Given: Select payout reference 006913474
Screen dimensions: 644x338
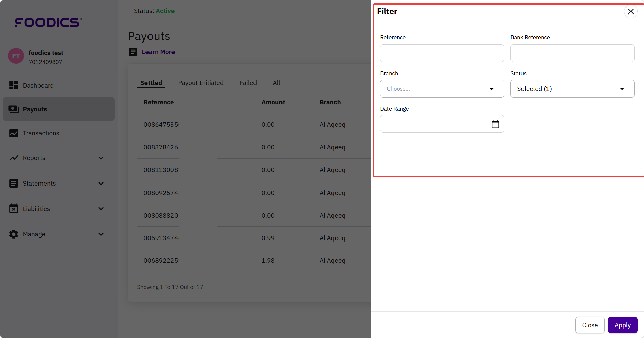Looking at the screenshot, I should click(161, 238).
